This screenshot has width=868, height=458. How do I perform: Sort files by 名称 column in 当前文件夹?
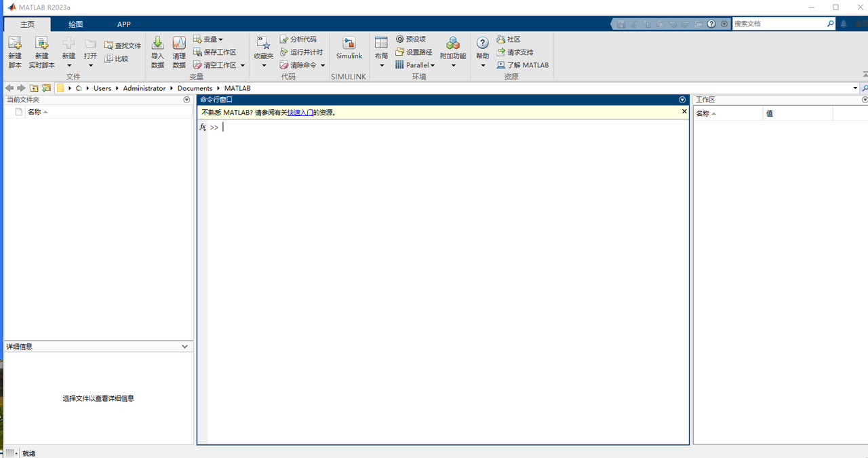[x=38, y=112]
